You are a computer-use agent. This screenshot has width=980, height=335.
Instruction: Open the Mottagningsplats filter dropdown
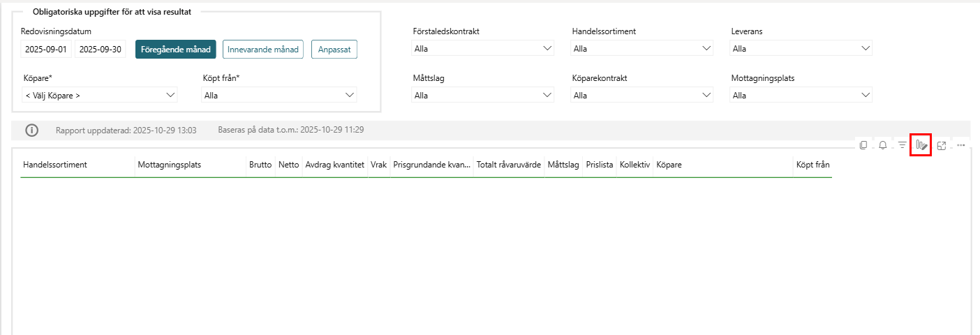(801, 95)
